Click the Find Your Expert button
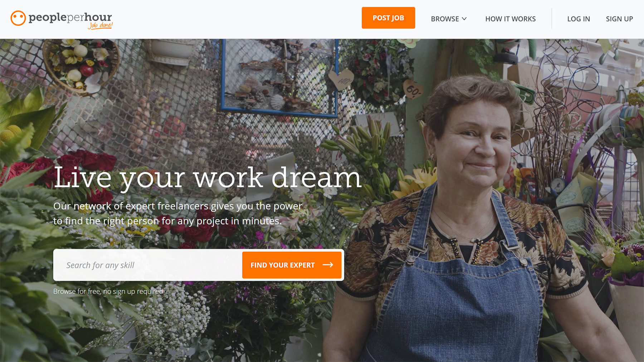The height and width of the screenshot is (362, 644). point(292,265)
